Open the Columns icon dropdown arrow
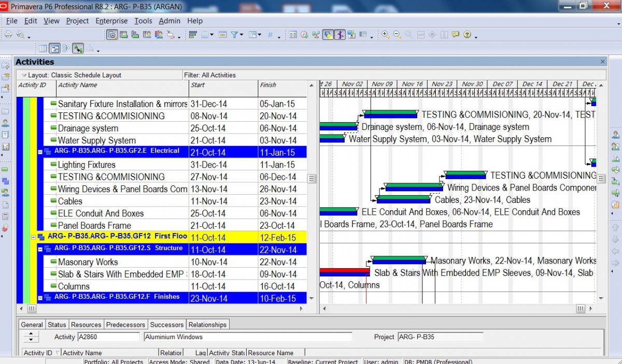Viewport: 622px width, 364px height. 213,36
